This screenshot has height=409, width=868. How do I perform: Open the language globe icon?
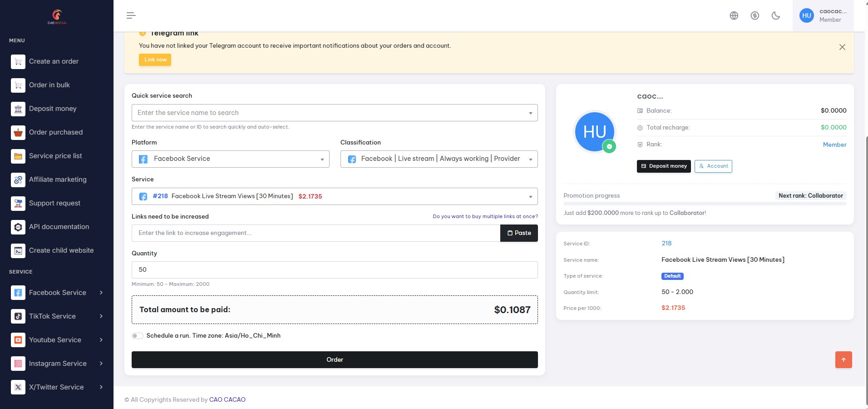point(734,15)
